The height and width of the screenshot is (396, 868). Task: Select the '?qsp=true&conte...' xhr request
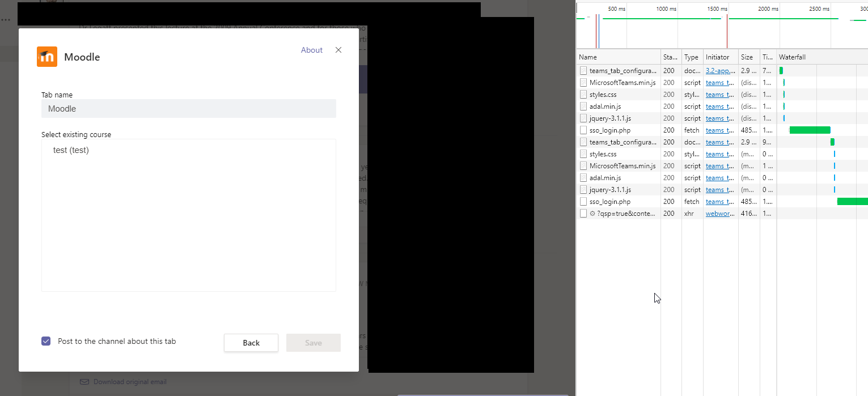point(626,214)
